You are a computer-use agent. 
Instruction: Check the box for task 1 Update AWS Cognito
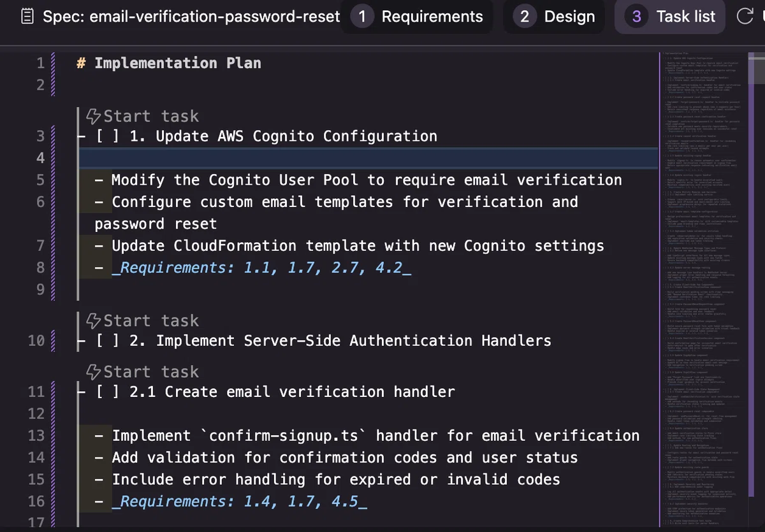click(108, 136)
